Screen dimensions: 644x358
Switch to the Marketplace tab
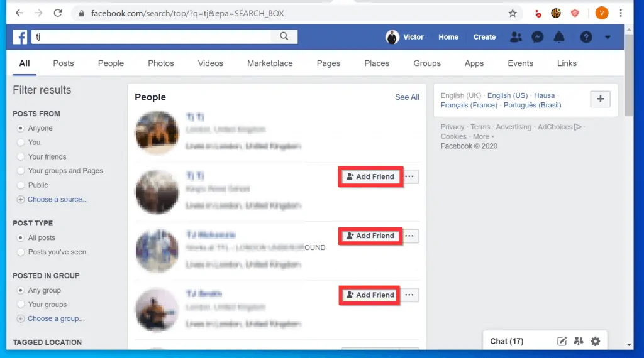(270, 63)
